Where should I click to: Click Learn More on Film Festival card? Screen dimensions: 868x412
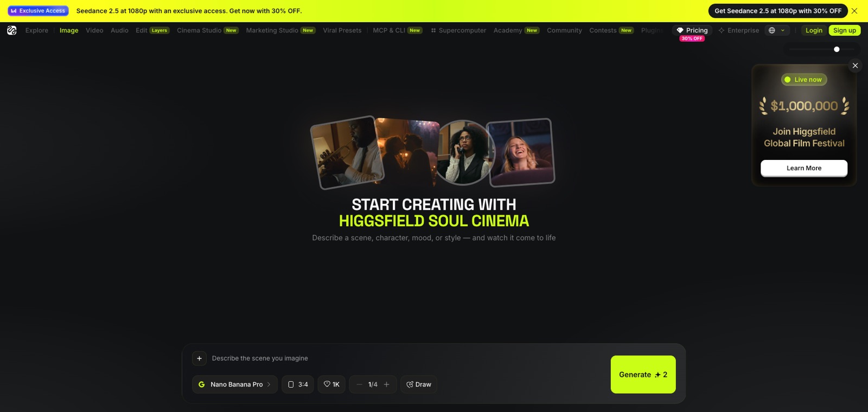click(x=804, y=168)
